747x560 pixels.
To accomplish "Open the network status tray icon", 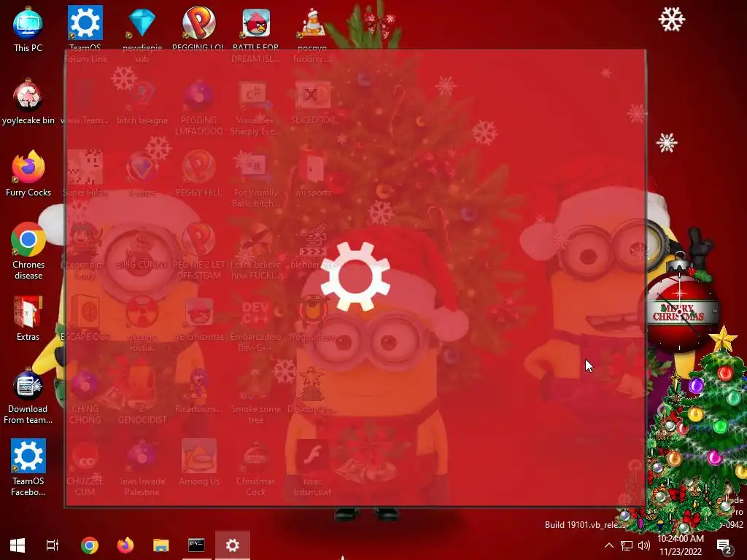I will [627, 545].
